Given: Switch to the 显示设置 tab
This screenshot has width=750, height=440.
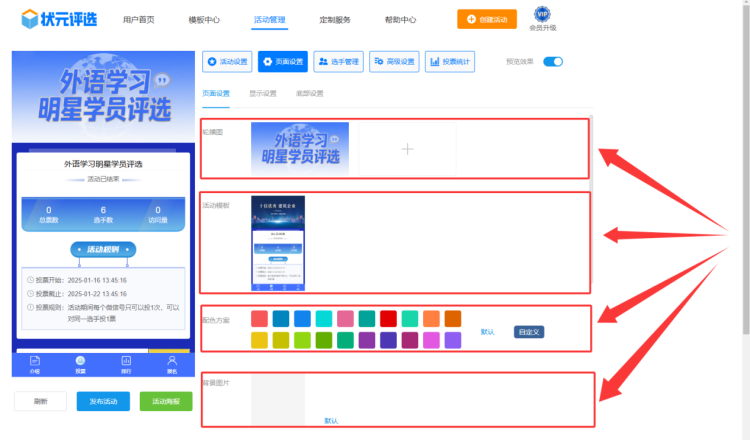Looking at the screenshot, I should click(x=263, y=94).
